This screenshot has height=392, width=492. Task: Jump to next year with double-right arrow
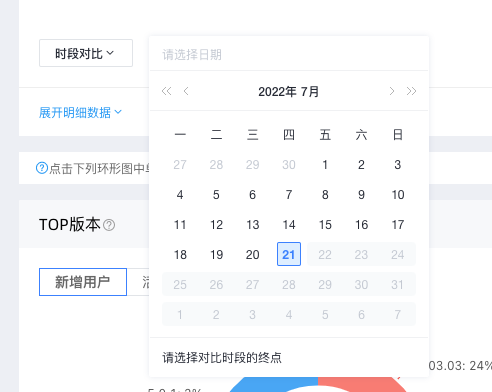(x=411, y=91)
